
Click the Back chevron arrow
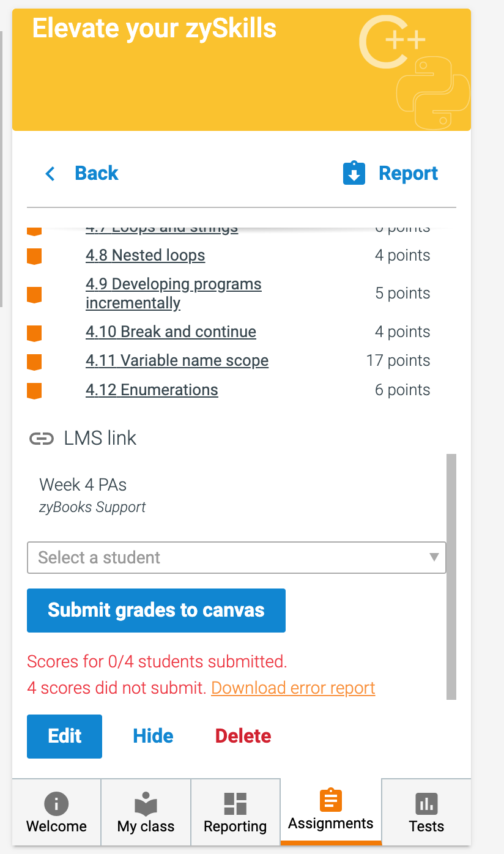tap(50, 174)
